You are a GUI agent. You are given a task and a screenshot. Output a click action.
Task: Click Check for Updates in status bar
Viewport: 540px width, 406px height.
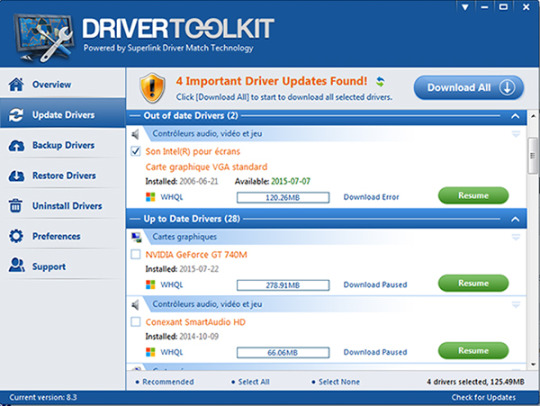pyautogui.click(x=484, y=397)
